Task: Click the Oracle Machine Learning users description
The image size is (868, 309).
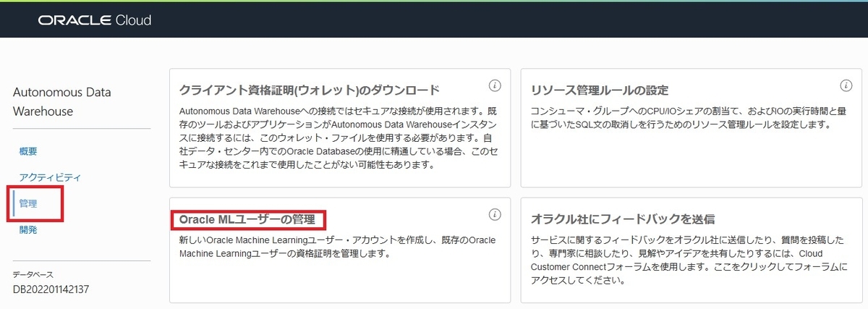Action: 336,246
